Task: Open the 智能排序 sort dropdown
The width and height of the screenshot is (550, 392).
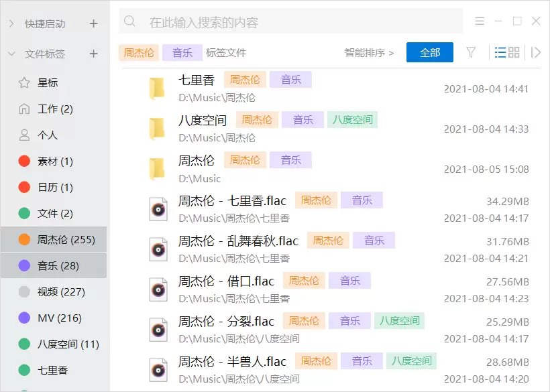Action: pos(369,52)
